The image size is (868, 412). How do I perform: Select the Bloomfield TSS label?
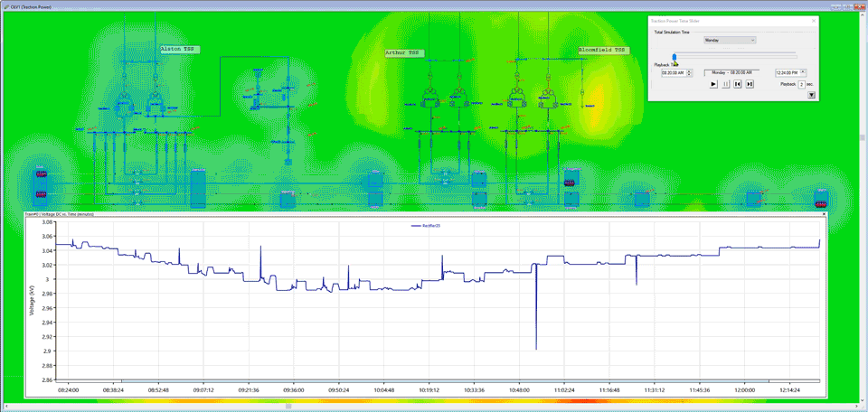tap(602, 51)
